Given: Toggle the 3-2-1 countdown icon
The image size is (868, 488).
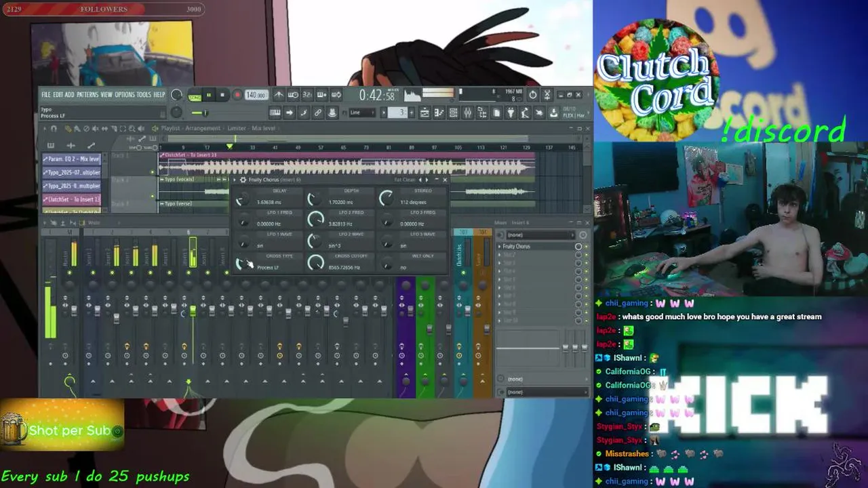Looking at the screenshot, I should (x=307, y=96).
